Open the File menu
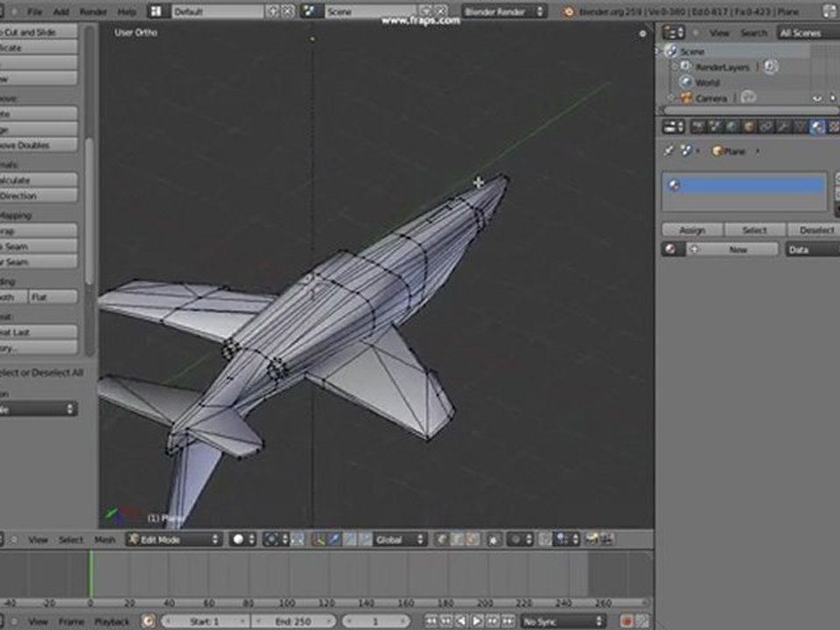840x630 pixels. pos(34,11)
